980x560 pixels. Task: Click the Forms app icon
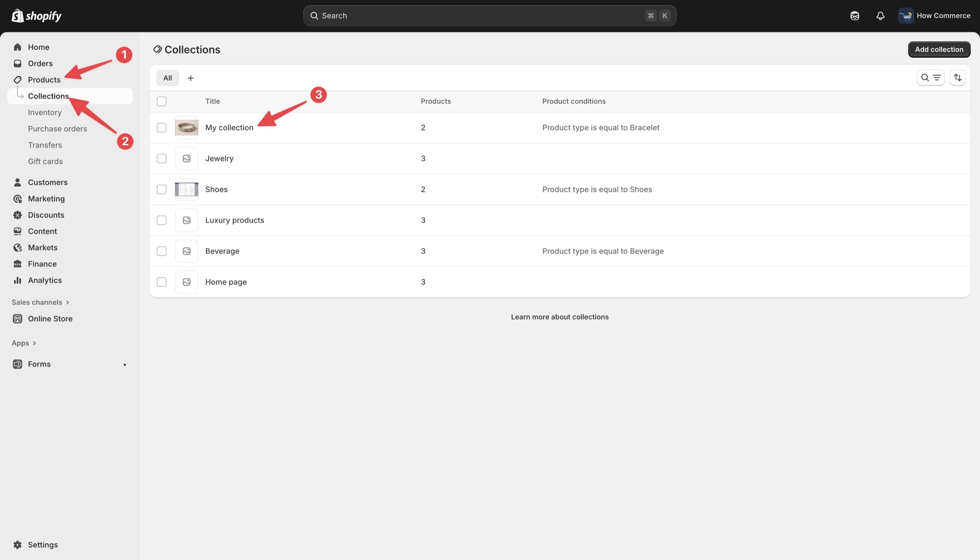coord(17,364)
